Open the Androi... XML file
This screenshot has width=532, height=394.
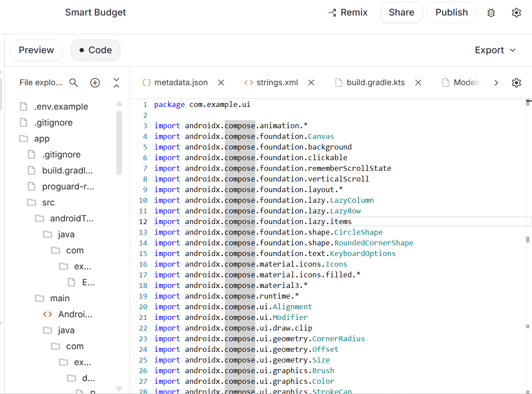(67, 314)
